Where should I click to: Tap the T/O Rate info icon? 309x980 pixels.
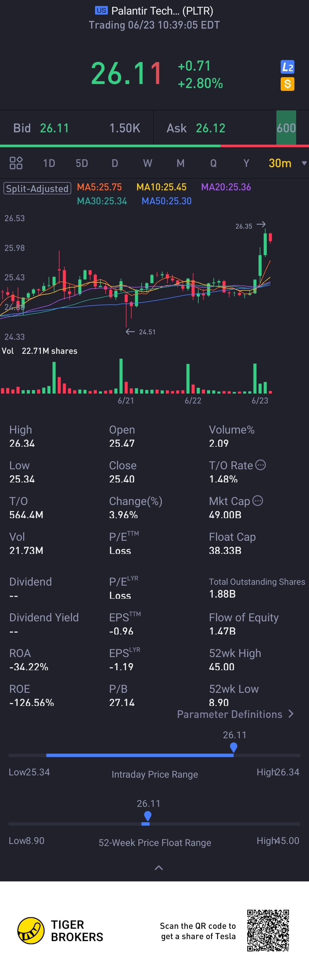tap(260, 464)
